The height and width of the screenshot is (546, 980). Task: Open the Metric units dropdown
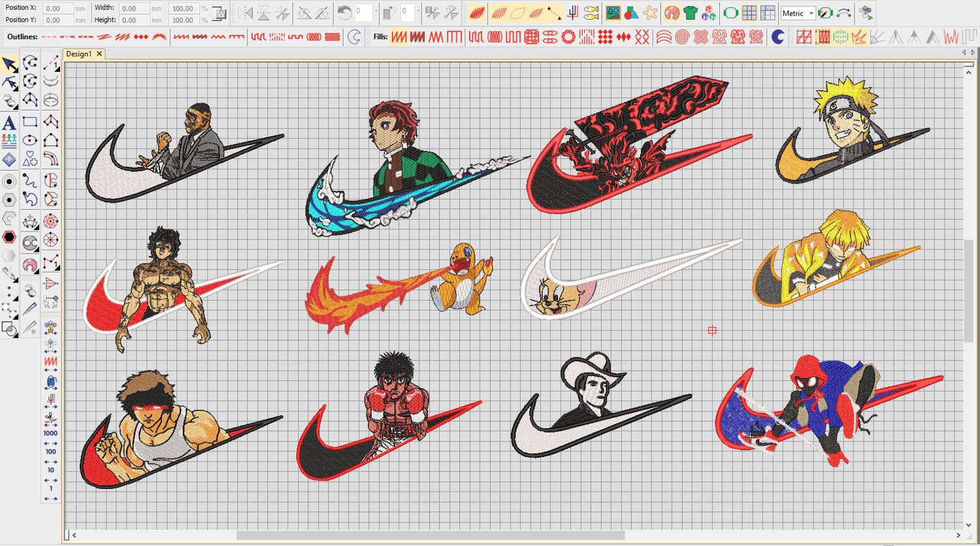tap(811, 14)
